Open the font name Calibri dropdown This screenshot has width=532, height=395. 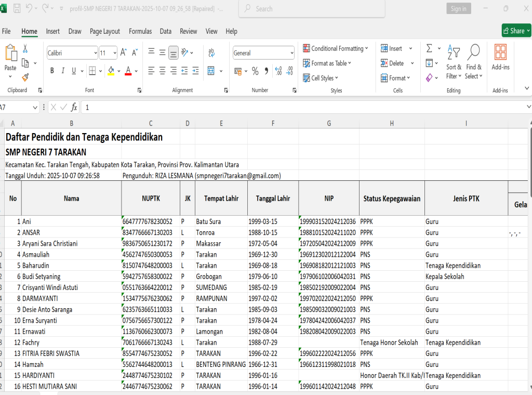95,52
